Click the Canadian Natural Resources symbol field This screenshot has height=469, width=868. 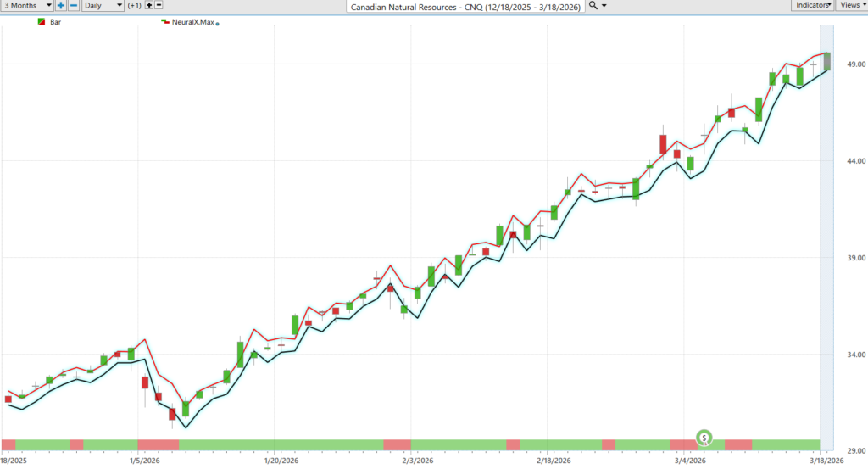point(465,7)
